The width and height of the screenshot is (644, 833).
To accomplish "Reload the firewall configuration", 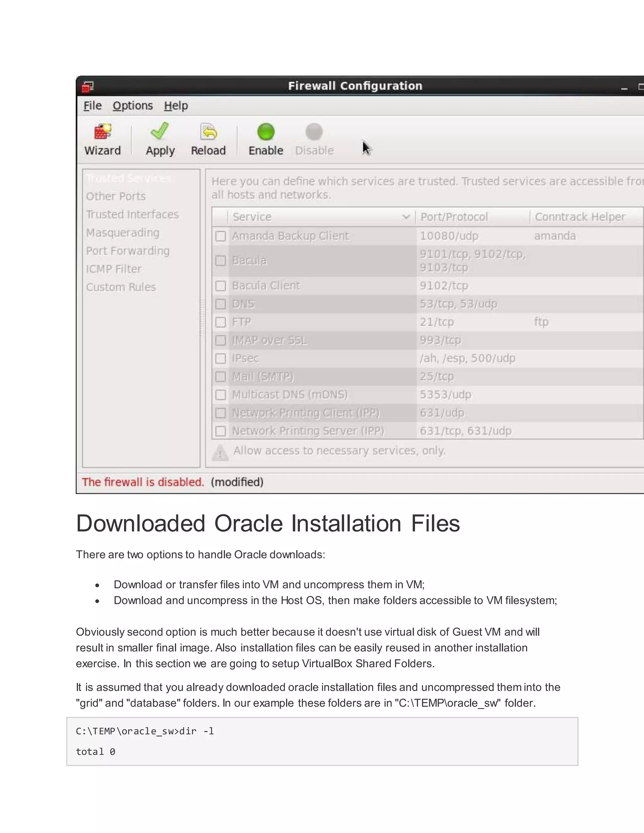I will point(208,140).
